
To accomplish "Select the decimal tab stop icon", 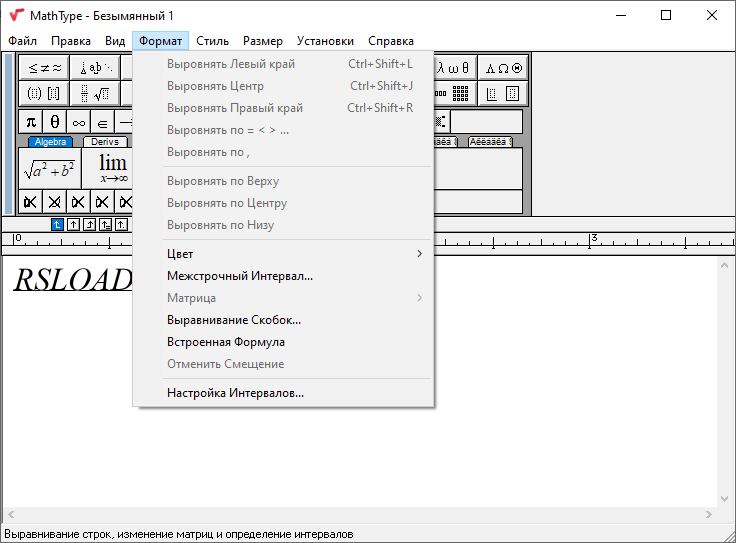I will (121, 225).
